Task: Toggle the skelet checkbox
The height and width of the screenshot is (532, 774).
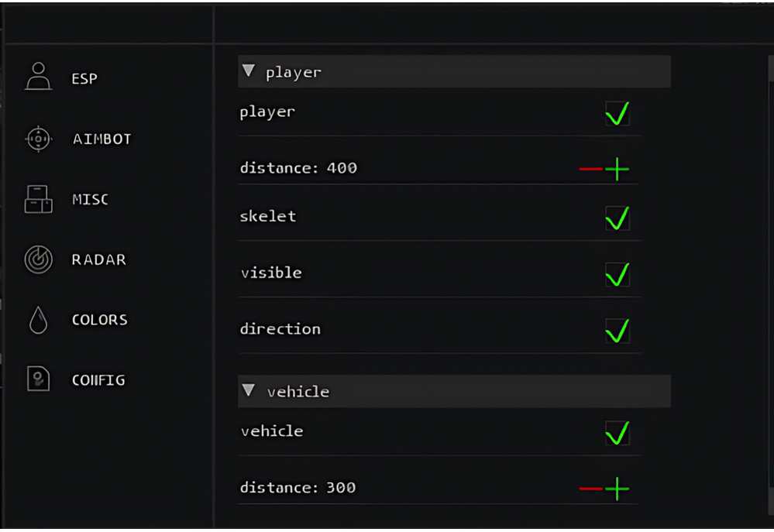Action: click(617, 218)
